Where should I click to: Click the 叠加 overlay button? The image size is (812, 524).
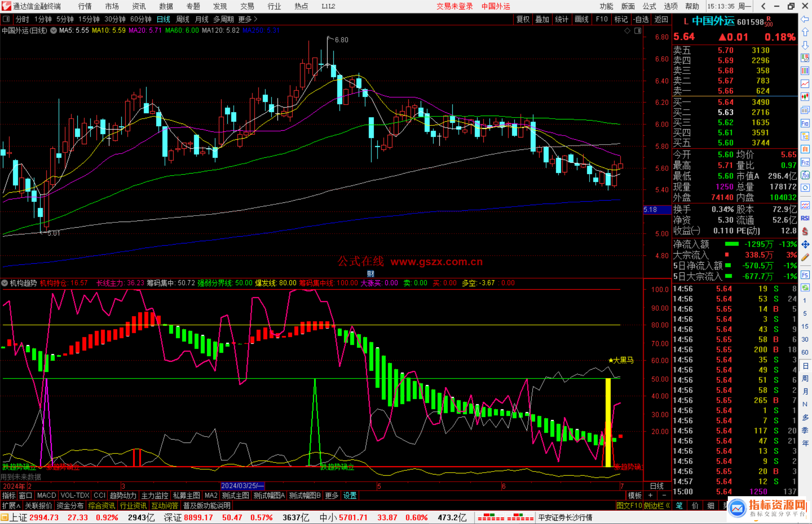[542, 19]
